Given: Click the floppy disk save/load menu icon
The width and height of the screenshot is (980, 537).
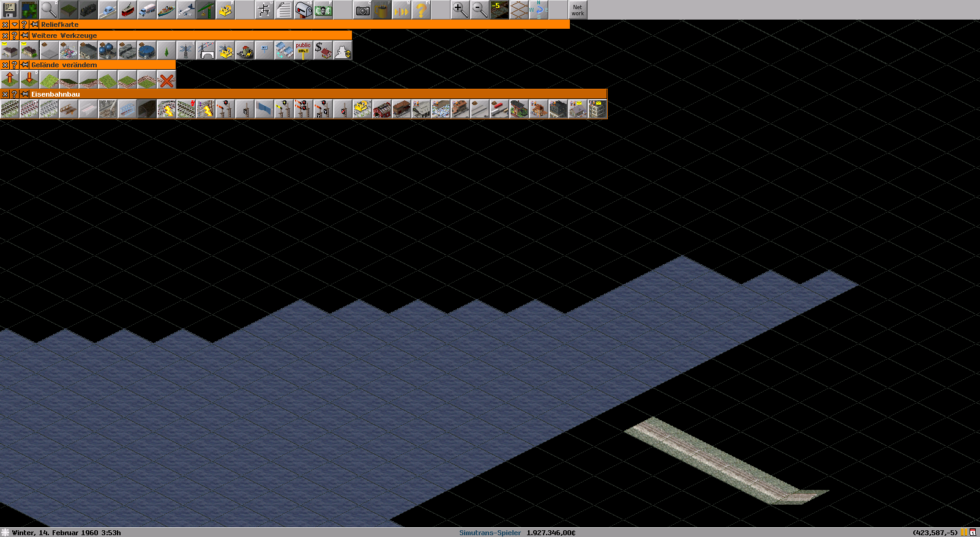Looking at the screenshot, I should (x=10, y=10).
